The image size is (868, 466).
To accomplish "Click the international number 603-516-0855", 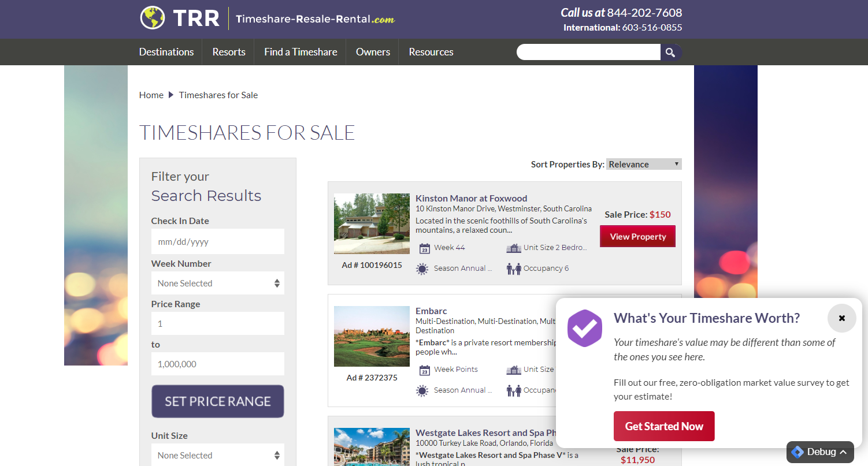I will pos(652,28).
